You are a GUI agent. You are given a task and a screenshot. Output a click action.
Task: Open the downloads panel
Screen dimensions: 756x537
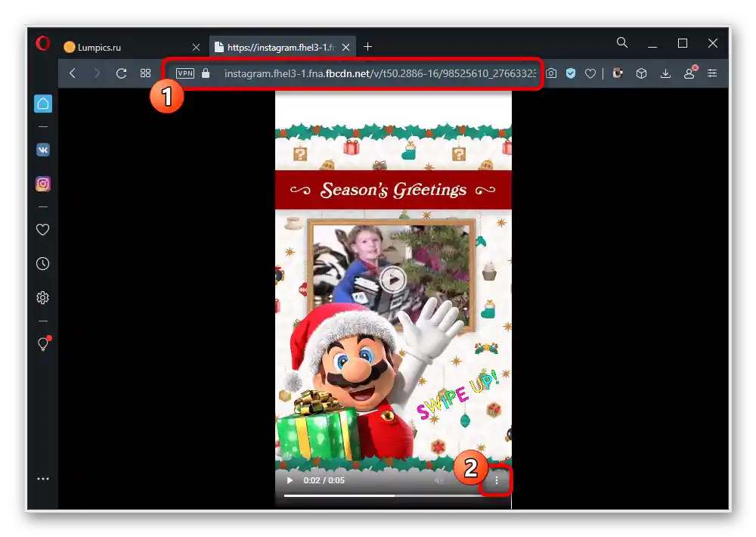[x=665, y=73]
